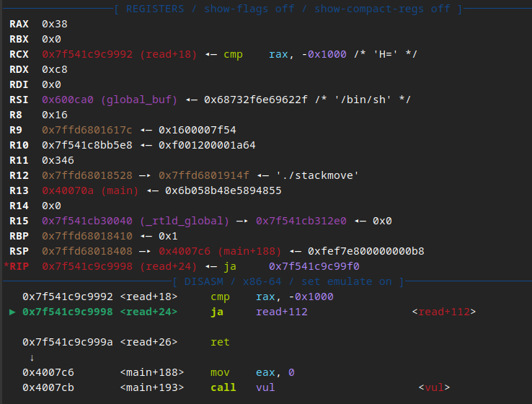Viewport: 532px width, 404px height.
Task: Click the './stackmove' string in R12 row
Action: point(317,176)
